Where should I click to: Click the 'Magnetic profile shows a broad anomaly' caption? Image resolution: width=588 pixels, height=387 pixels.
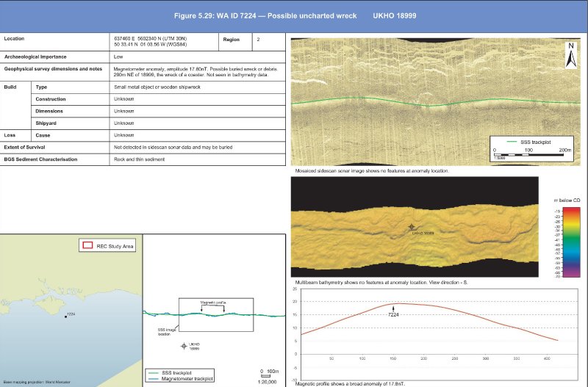351,383
